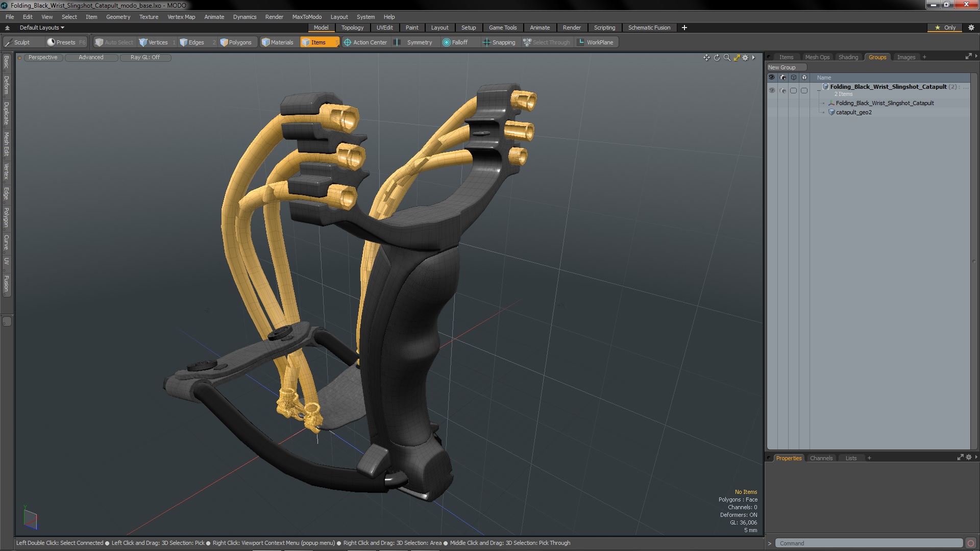Open the WorkPlane menu
The image size is (980, 551).
pyautogui.click(x=596, y=42)
